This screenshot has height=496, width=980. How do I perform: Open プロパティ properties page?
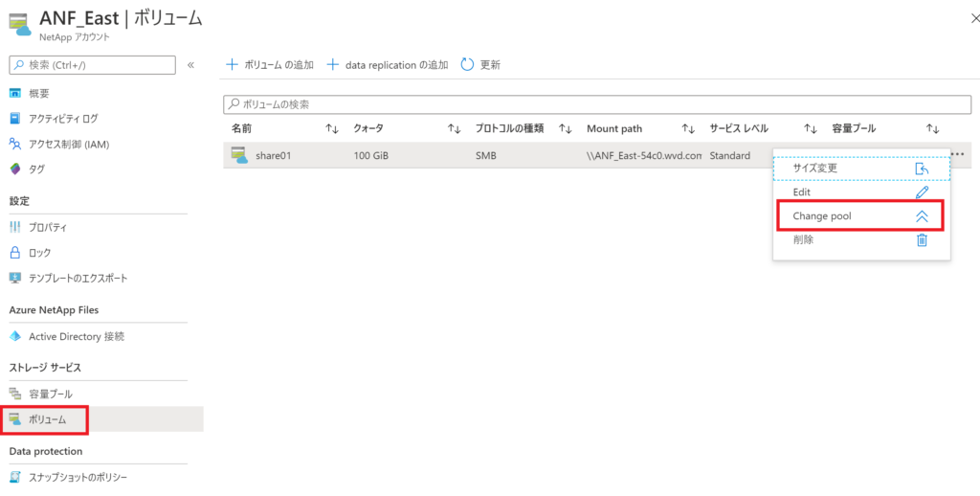click(48, 228)
